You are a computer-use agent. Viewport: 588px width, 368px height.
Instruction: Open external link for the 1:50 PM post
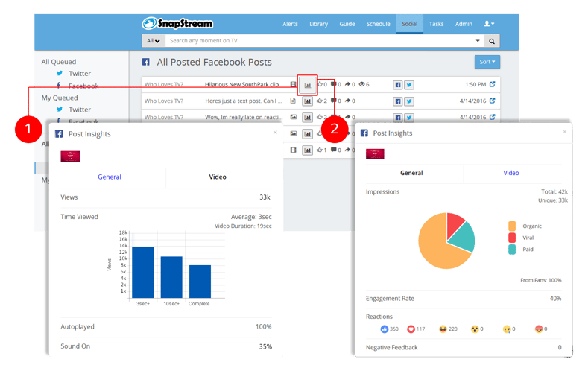pyautogui.click(x=492, y=85)
